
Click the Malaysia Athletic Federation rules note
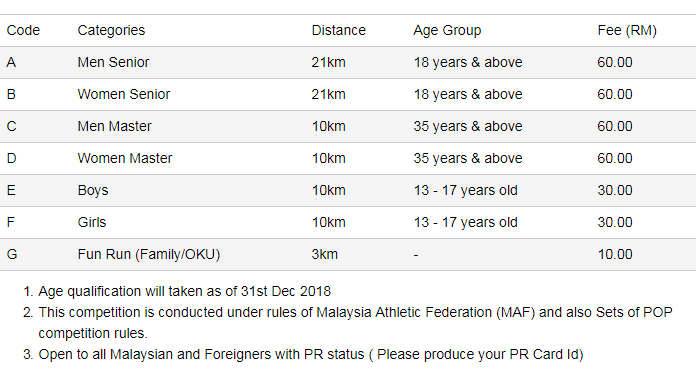[x=355, y=323]
